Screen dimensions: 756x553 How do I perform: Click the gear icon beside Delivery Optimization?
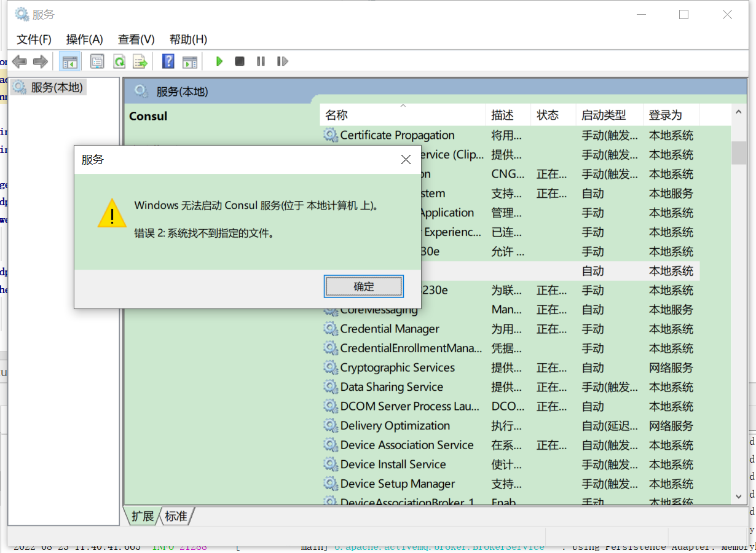(331, 426)
